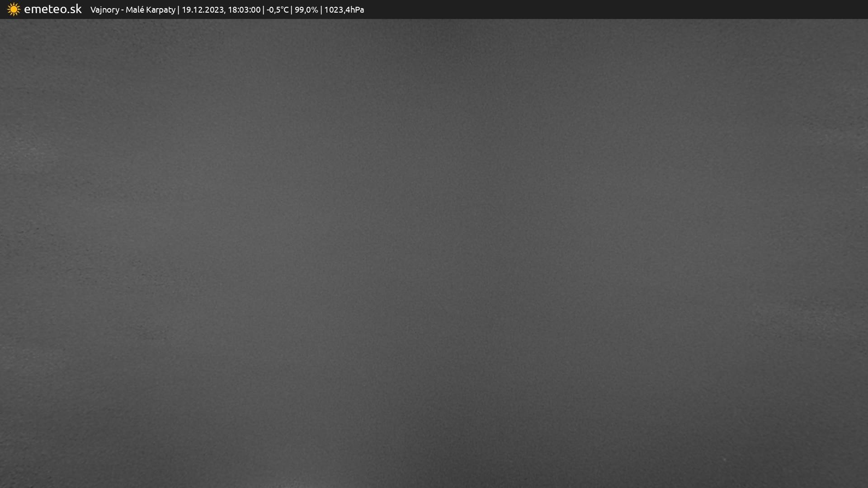Click the separator bar before the date
868x488 pixels.
pyautogui.click(x=179, y=10)
